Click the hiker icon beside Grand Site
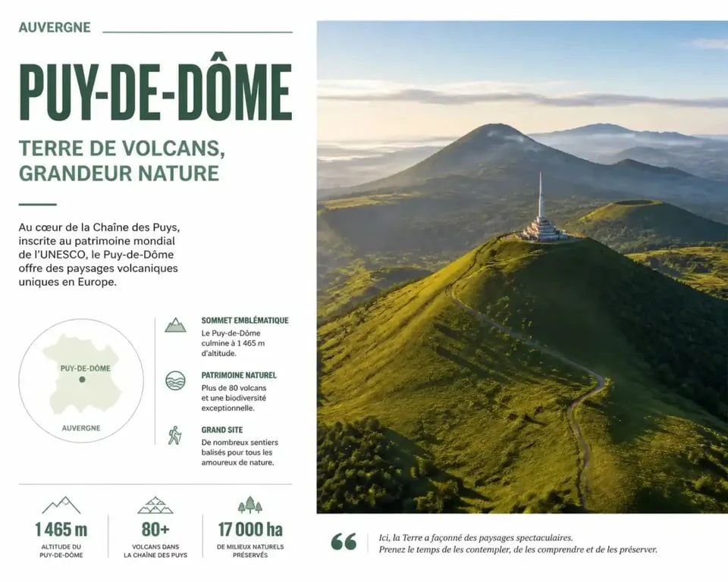Image resolution: width=728 pixels, height=582 pixels. pyautogui.click(x=174, y=435)
